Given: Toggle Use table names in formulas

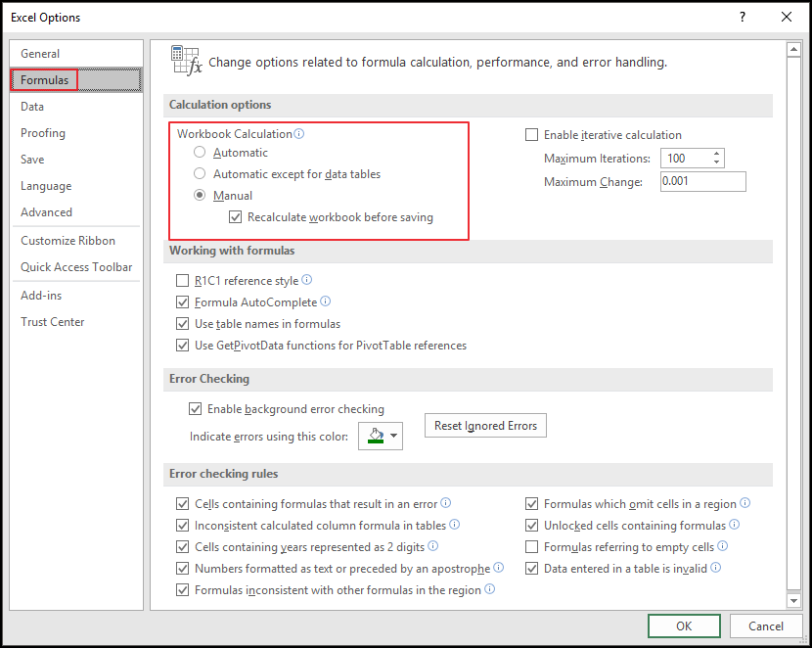Looking at the screenshot, I should [182, 324].
